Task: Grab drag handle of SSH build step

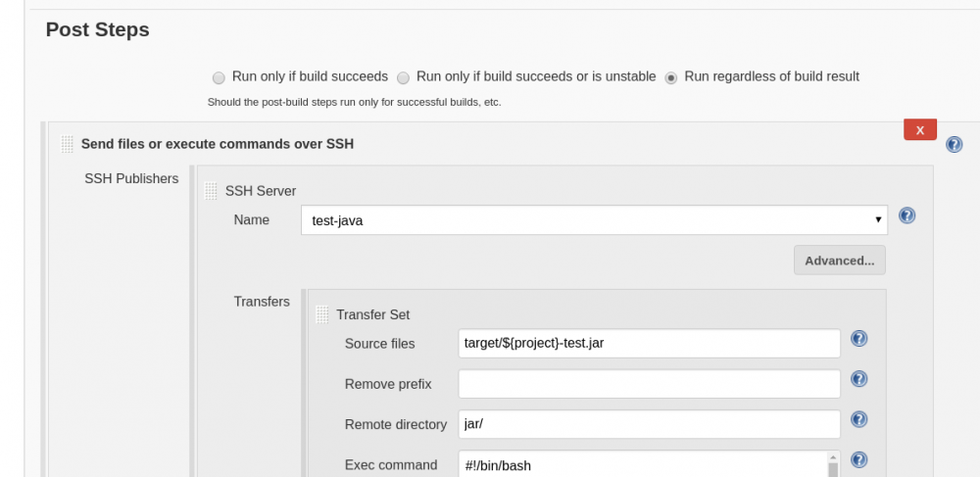Action: click(x=68, y=144)
